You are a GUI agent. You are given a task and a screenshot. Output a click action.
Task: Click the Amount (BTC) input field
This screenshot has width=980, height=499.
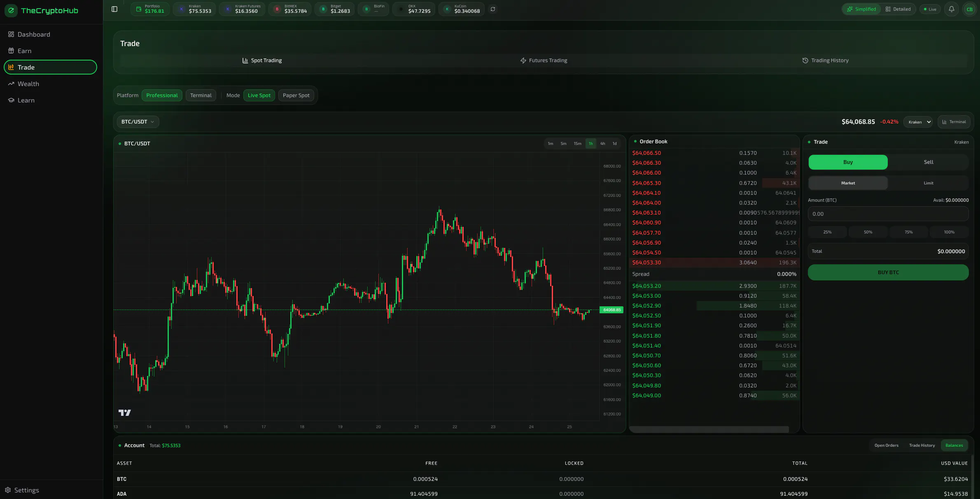pyautogui.click(x=888, y=214)
